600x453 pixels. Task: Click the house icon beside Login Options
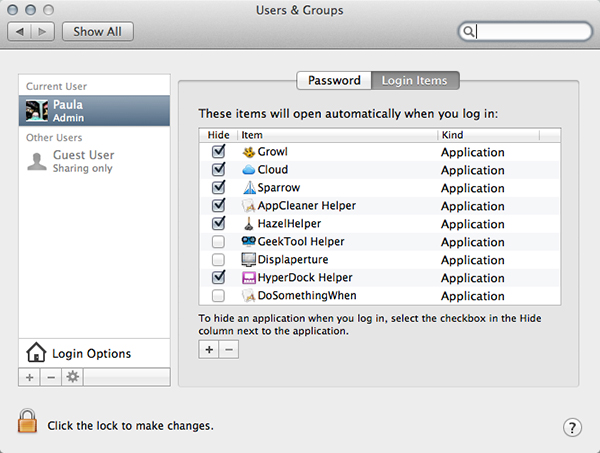click(x=36, y=352)
